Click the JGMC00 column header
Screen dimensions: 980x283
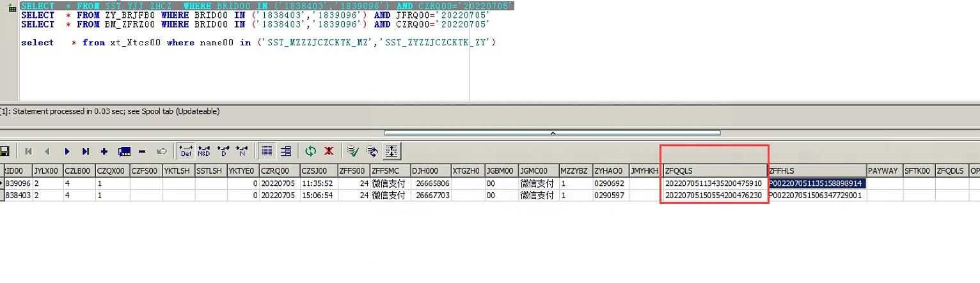coord(539,171)
